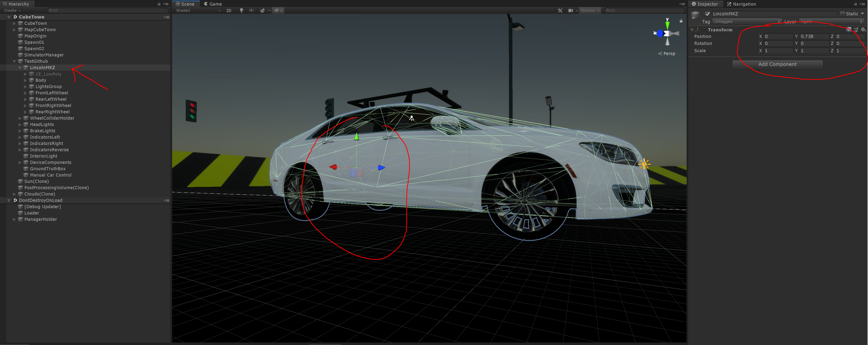
Task: Open the Hierarchy panel options menu
Action: (x=166, y=4)
